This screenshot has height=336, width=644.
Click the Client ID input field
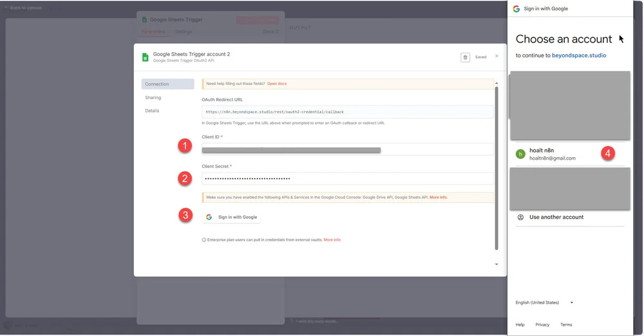[348, 149]
